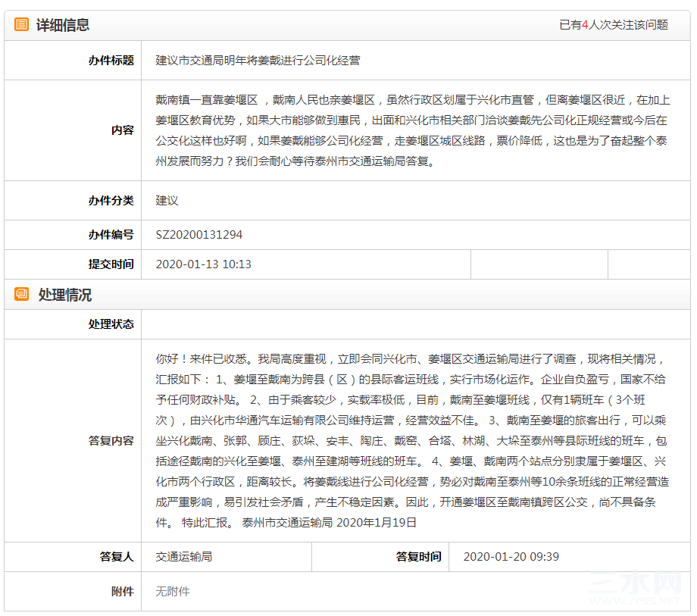This screenshot has height=616, width=697.
Task: Click the 办件分类 row label
Action: [111, 201]
